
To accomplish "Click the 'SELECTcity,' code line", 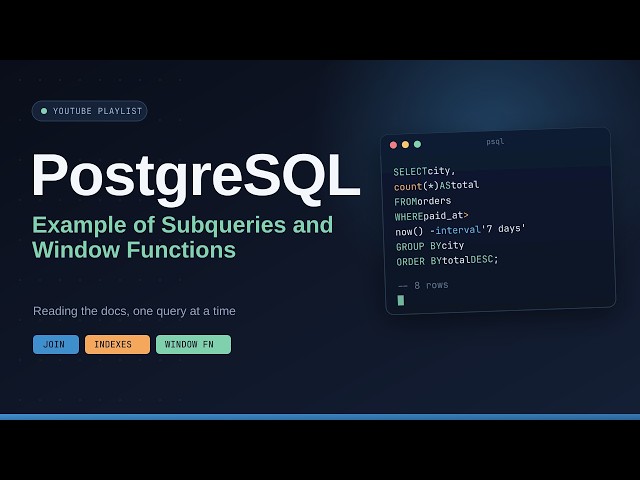I will click(424, 171).
